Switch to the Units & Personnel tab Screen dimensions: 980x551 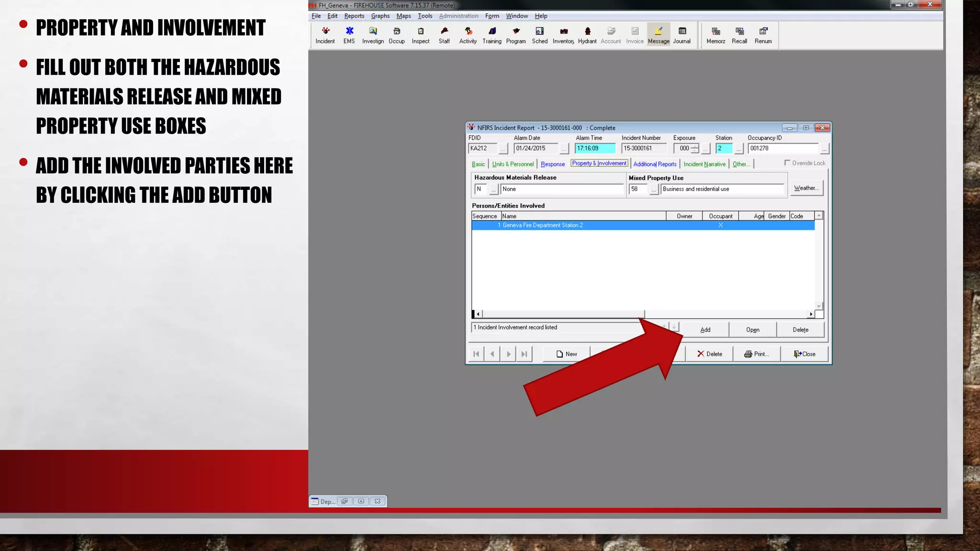512,164
